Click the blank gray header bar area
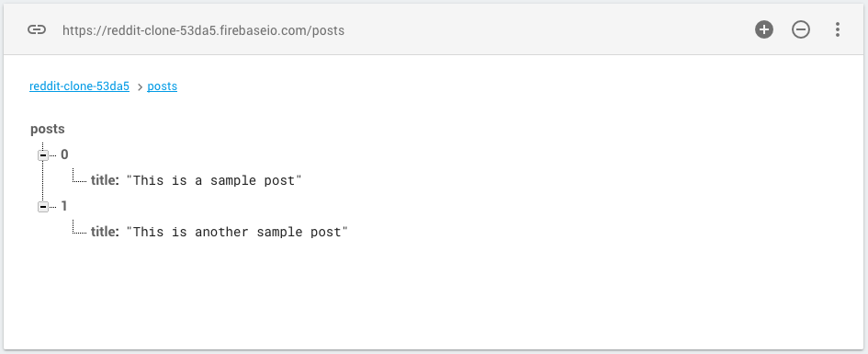Screen dimensions: 868x354 (548, 30)
